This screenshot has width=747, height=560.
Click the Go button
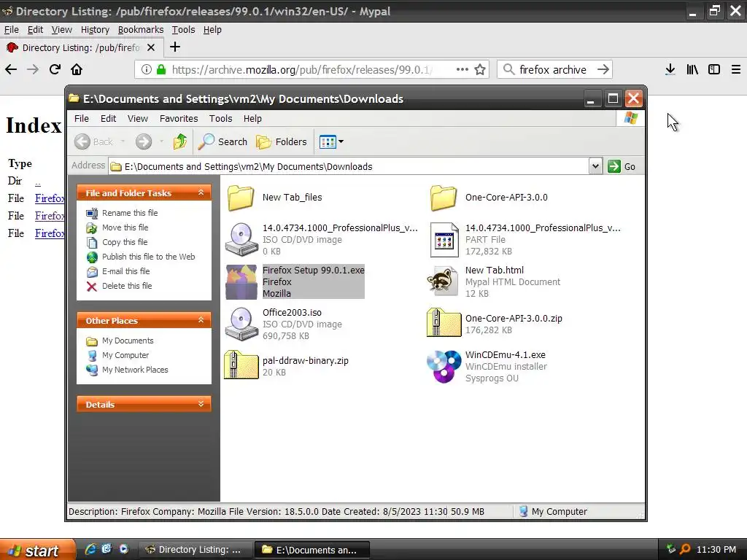[x=622, y=166]
